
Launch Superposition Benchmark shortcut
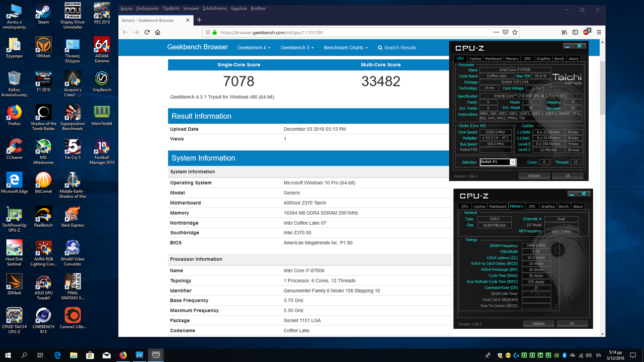tap(72, 117)
